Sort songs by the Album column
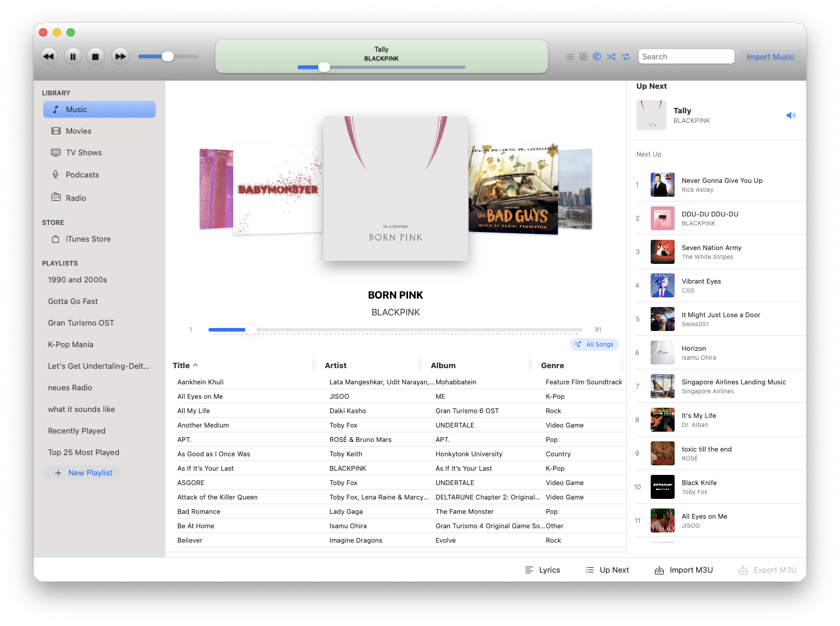This screenshot has height=626, width=840. 476,365
